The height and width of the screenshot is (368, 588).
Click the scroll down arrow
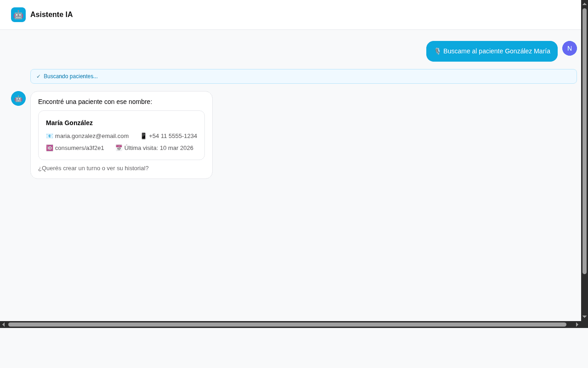pos(585,317)
